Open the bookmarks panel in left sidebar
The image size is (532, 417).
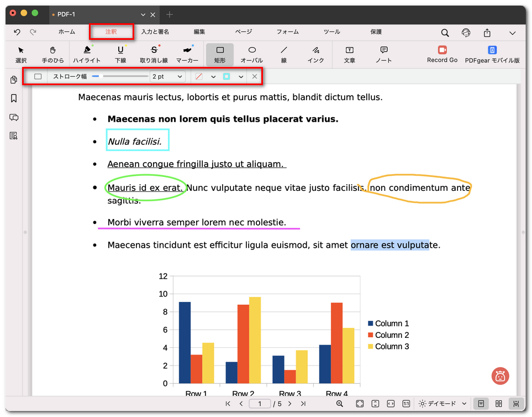(14, 98)
